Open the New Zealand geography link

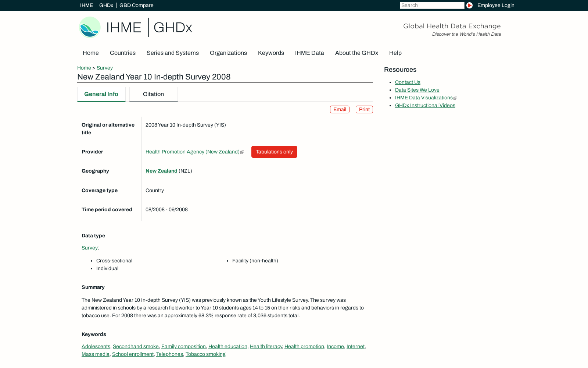coord(161,171)
